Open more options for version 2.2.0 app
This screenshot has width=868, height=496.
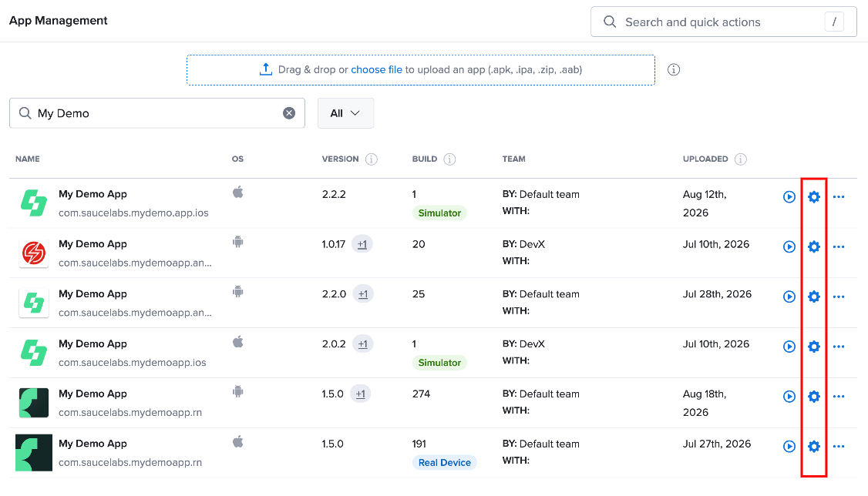pos(838,297)
